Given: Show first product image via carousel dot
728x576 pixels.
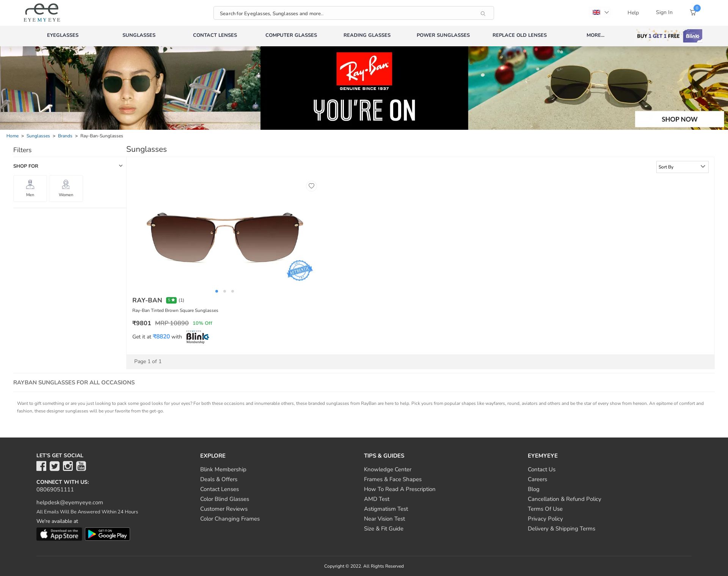Looking at the screenshot, I should pos(217,291).
